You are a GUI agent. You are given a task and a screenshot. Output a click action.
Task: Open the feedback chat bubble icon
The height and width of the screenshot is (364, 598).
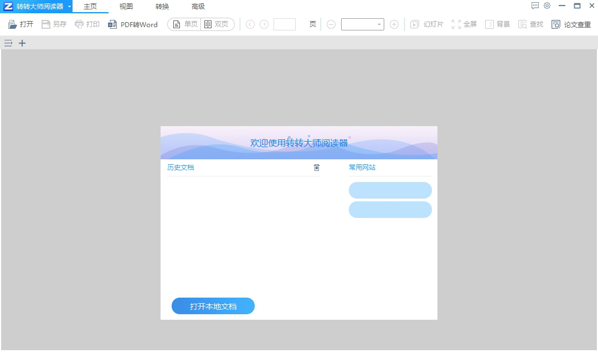[x=535, y=6]
